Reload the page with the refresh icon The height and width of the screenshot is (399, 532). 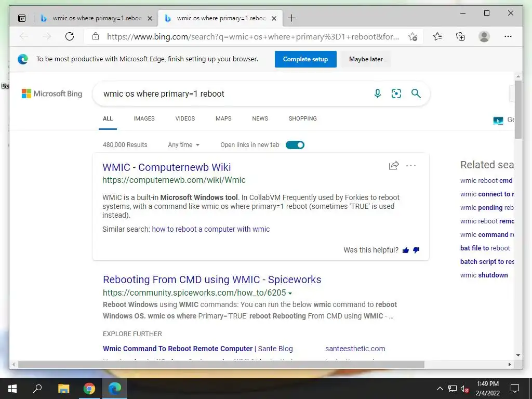[70, 36]
